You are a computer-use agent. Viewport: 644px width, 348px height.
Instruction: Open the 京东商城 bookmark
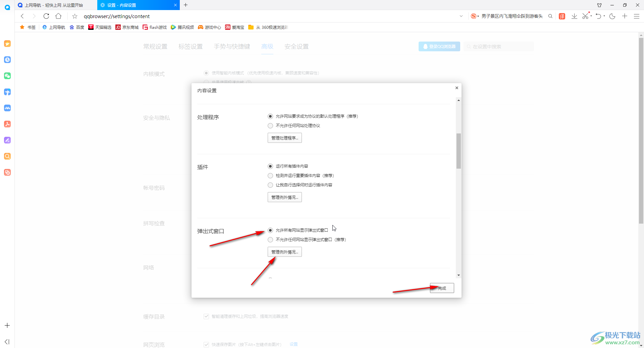[x=127, y=27]
